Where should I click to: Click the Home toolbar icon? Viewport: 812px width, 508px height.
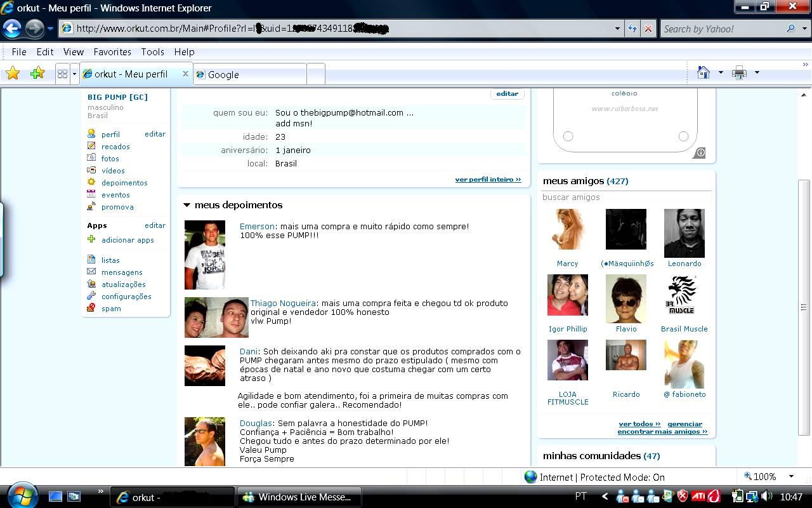[704, 73]
